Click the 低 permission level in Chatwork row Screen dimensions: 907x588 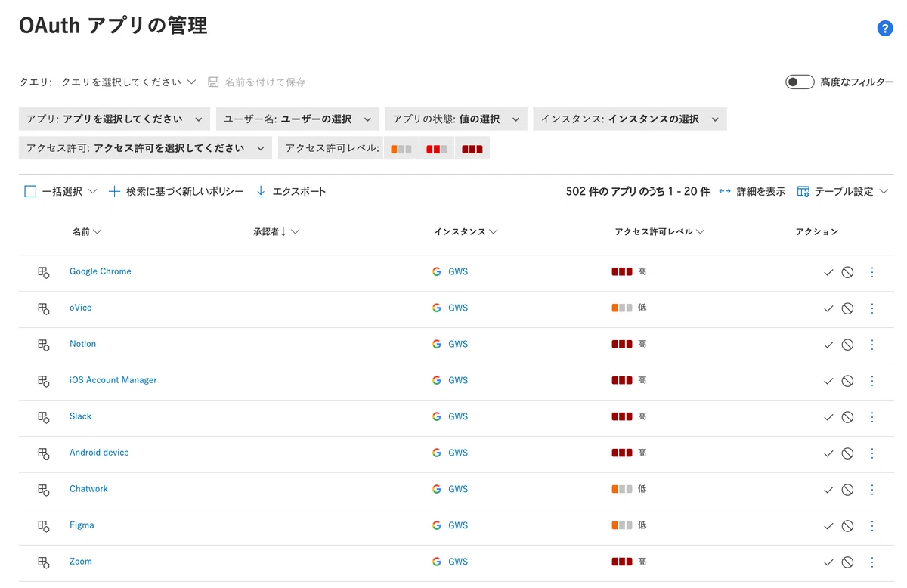(629, 489)
